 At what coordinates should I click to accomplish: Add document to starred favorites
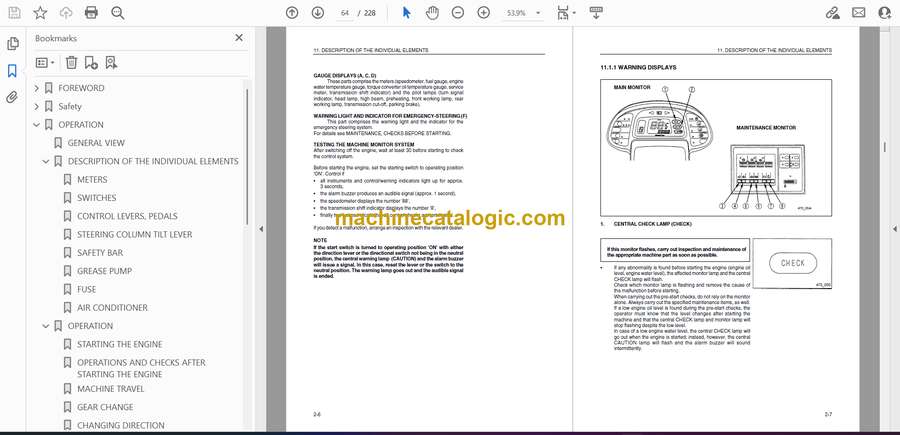40,13
